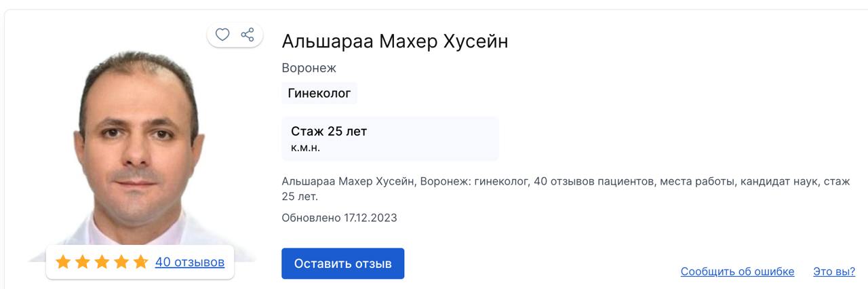Viewport: 868px width, 289px height.
Task: Click the heading "Альшараа Махер Хусейн"
Action: tap(395, 41)
